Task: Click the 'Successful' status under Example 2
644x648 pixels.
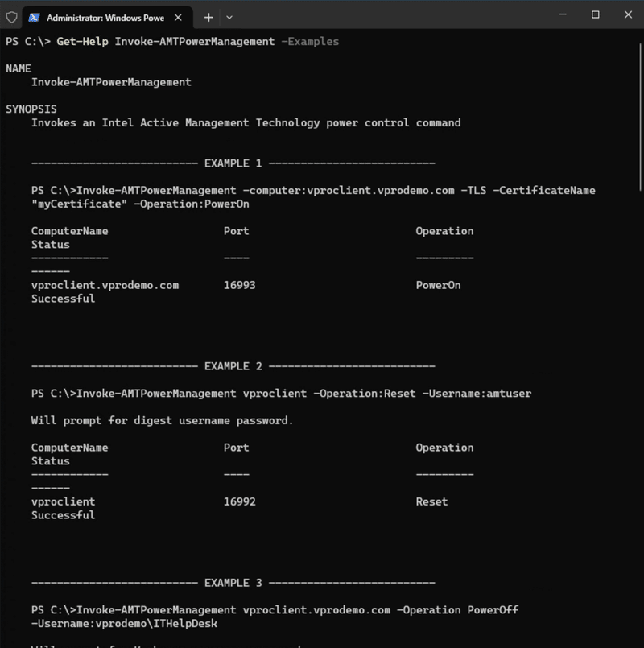Action: (x=64, y=515)
